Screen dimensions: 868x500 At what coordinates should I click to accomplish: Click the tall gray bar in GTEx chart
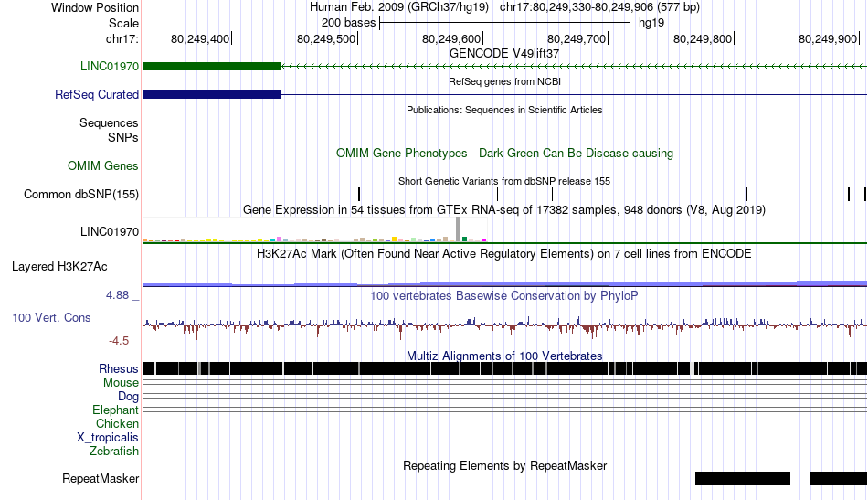pyautogui.click(x=459, y=229)
